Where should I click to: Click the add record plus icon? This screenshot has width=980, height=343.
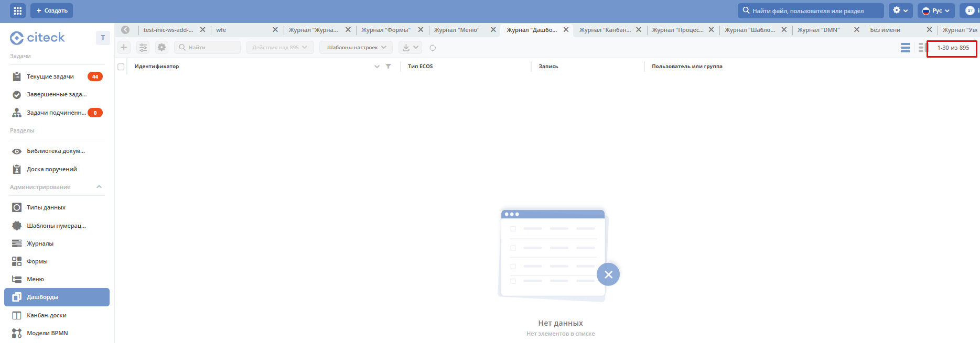tap(124, 48)
